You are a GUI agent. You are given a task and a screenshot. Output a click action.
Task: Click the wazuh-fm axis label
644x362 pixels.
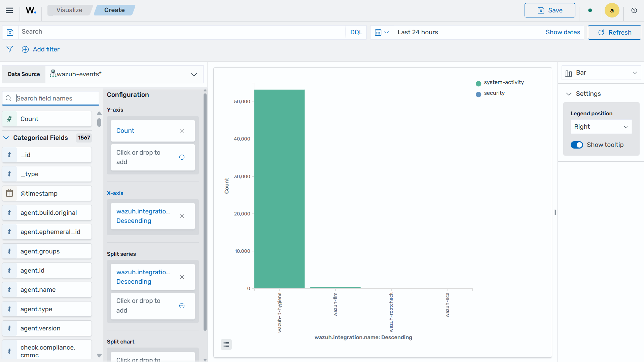coord(335,304)
